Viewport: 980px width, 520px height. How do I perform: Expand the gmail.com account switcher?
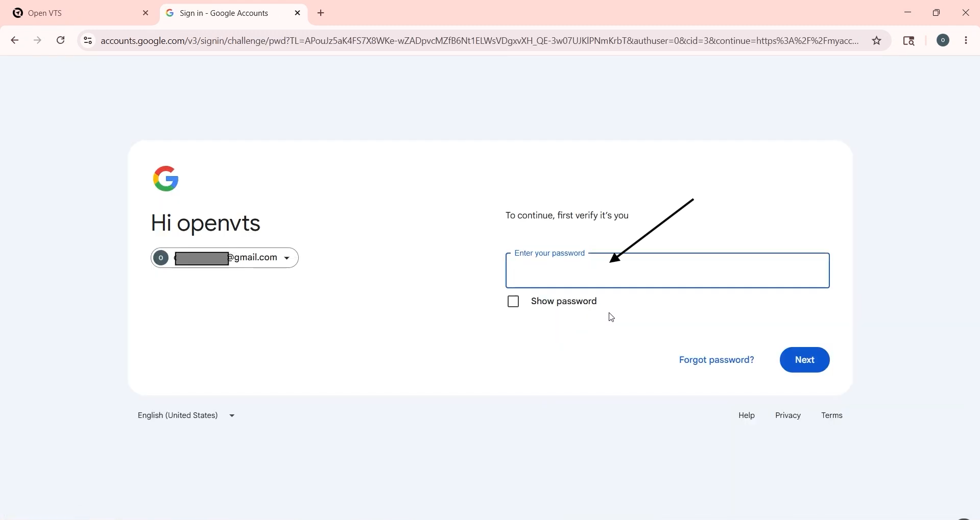225,258
